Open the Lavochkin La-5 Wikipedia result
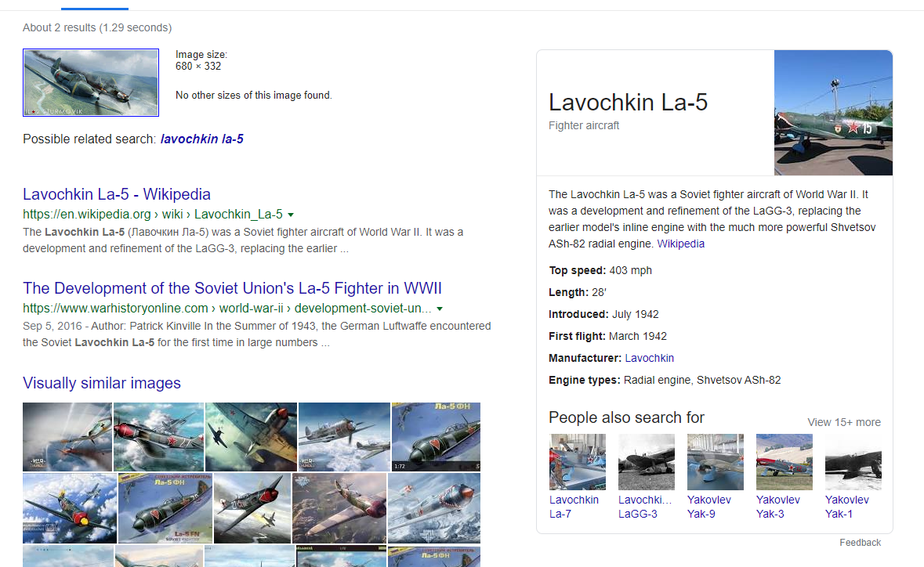The image size is (924, 567). 117,194
